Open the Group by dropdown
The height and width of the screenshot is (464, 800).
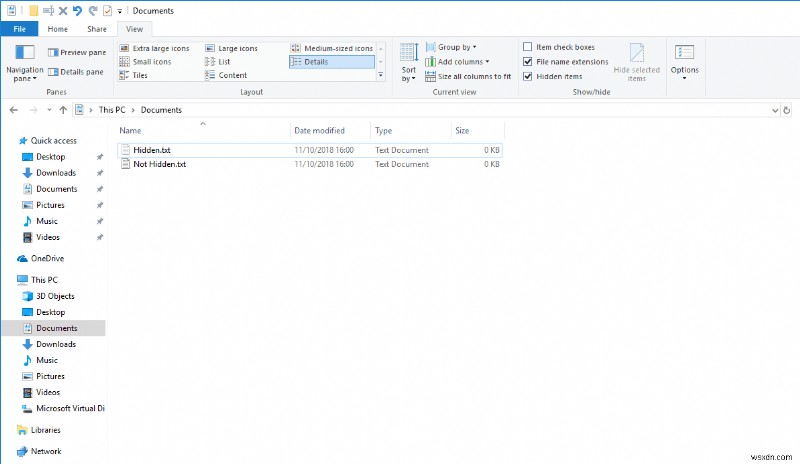point(451,47)
